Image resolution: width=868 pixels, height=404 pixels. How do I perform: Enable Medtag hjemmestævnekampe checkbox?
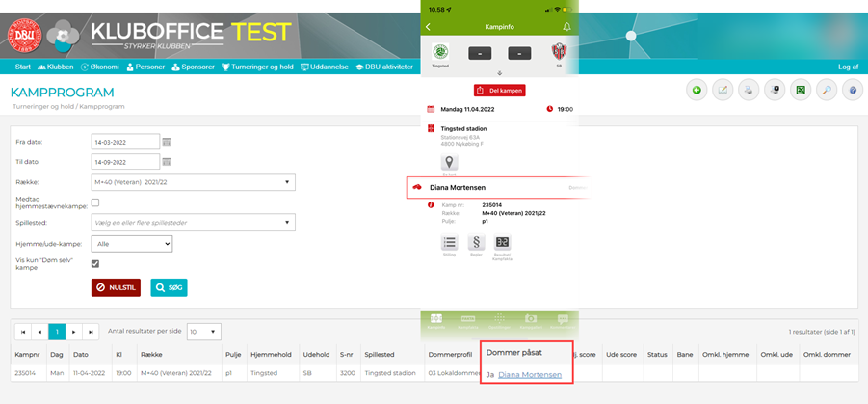click(x=95, y=202)
